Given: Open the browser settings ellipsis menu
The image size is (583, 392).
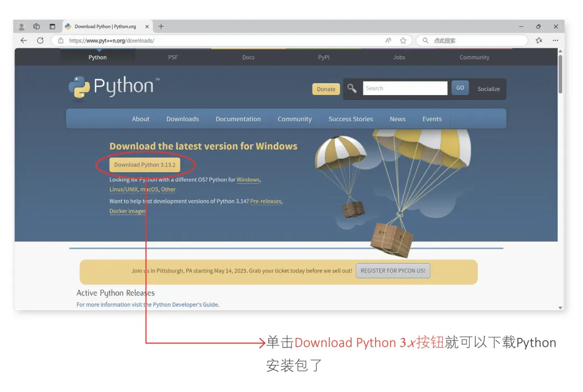Looking at the screenshot, I should [555, 40].
